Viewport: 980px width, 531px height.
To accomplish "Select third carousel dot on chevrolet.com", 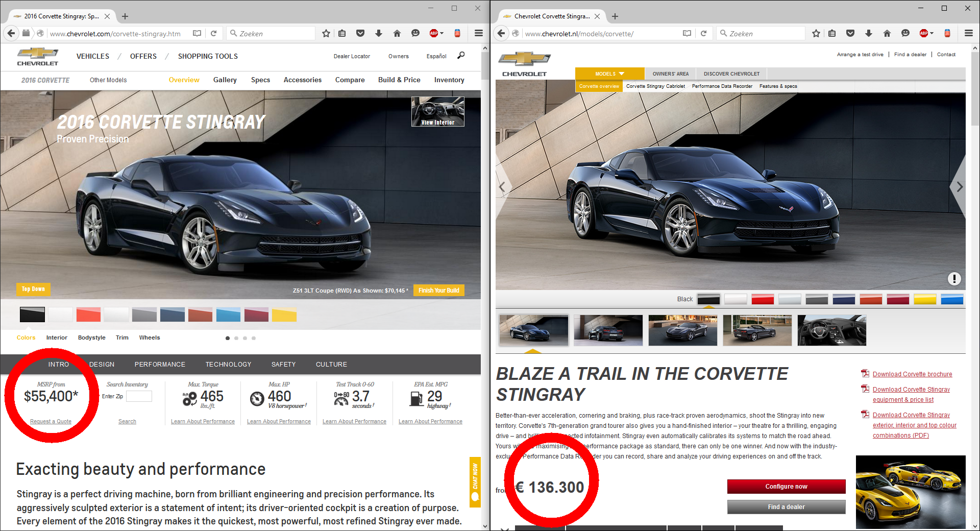I will 245,338.
